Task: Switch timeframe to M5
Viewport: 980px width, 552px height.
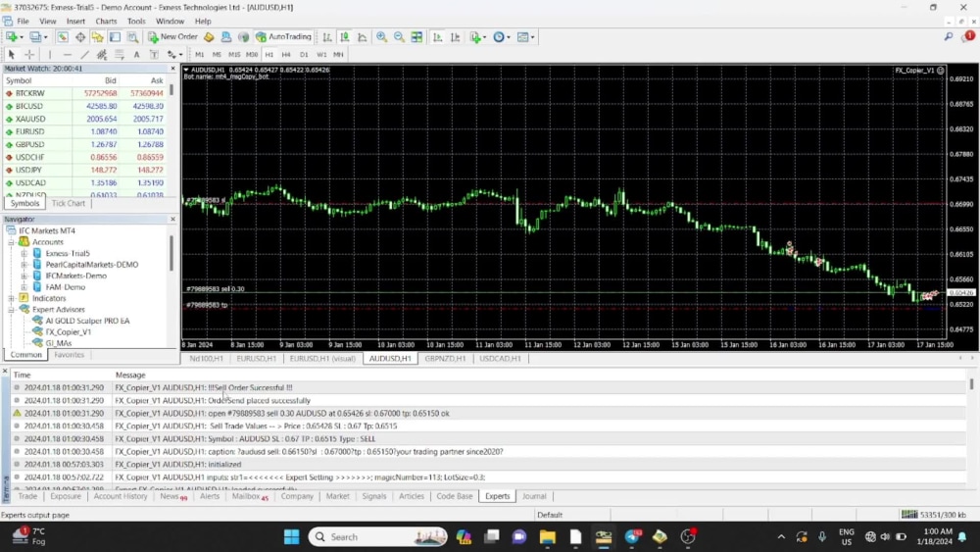Action: tap(217, 54)
